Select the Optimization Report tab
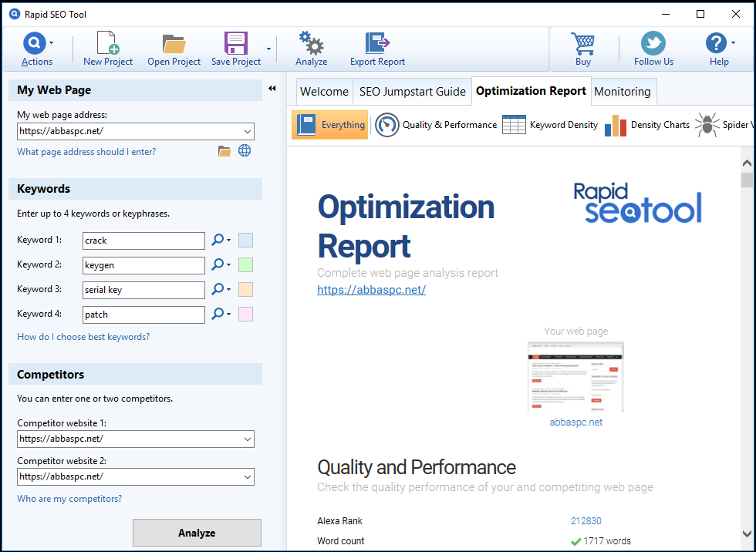Viewport: 756px width, 552px height. [x=531, y=91]
